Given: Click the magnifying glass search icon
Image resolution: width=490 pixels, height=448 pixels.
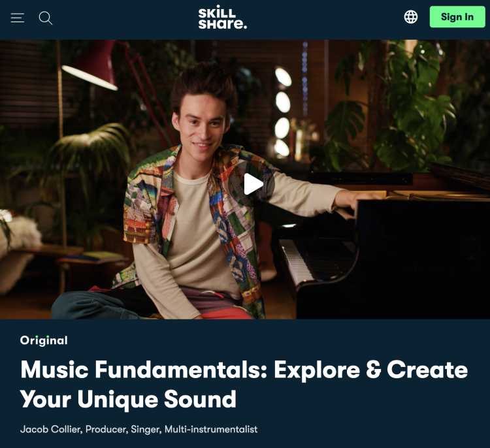Looking at the screenshot, I should pyautogui.click(x=46, y=18).
